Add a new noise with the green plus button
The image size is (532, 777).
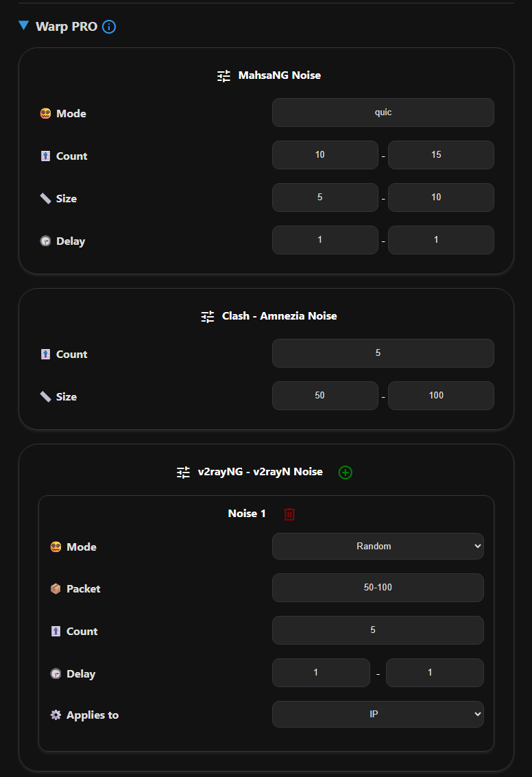point(345,472)
